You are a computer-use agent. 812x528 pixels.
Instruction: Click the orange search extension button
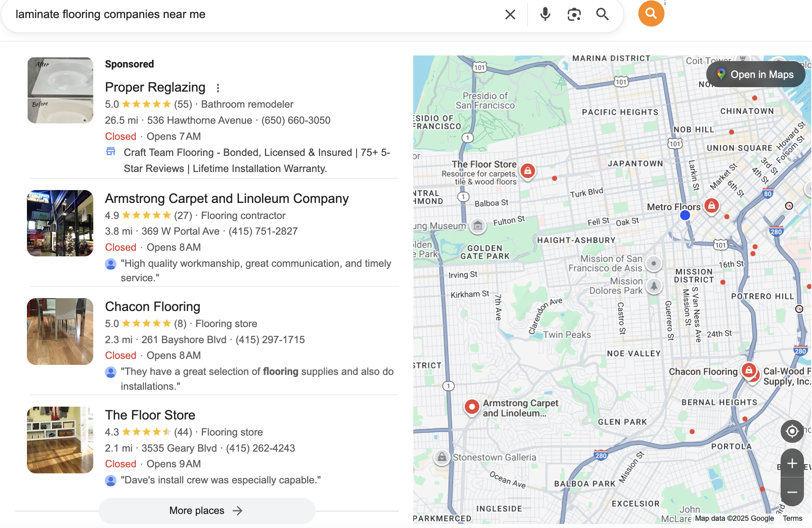click(651, 14)
